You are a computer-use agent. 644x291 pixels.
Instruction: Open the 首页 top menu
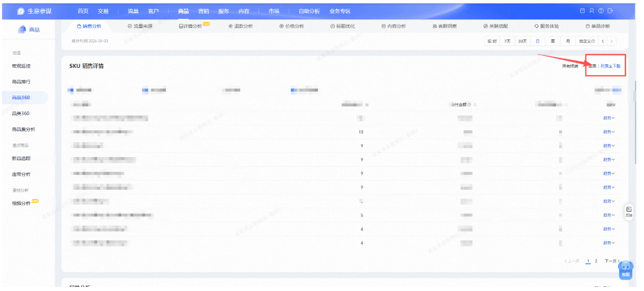click(x=83, y=11)
